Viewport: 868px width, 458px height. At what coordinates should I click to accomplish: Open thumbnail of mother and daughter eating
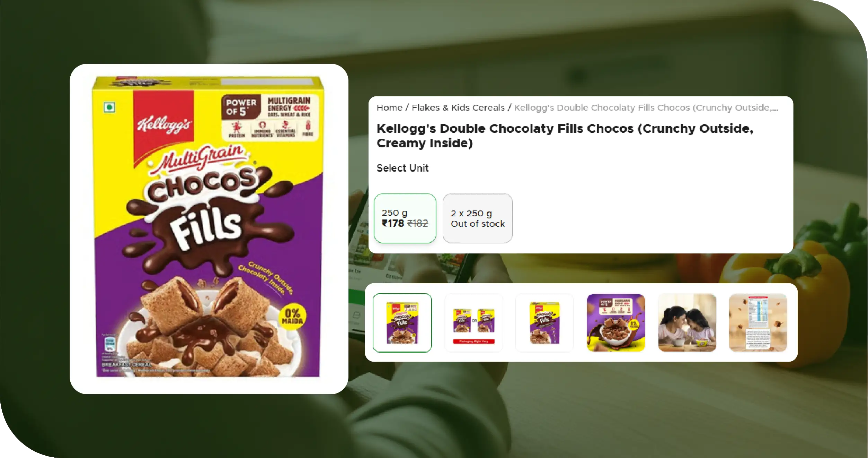[687, 323]
